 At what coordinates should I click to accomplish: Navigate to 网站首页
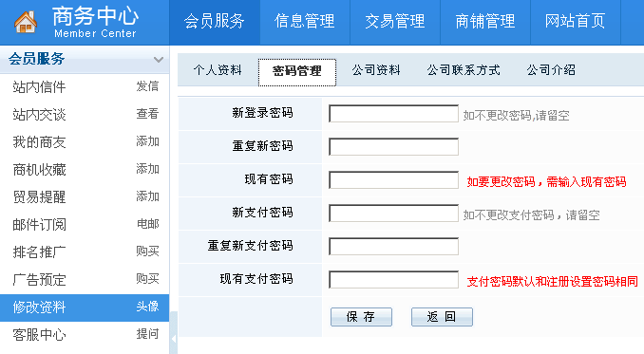(x=576, y=22)
